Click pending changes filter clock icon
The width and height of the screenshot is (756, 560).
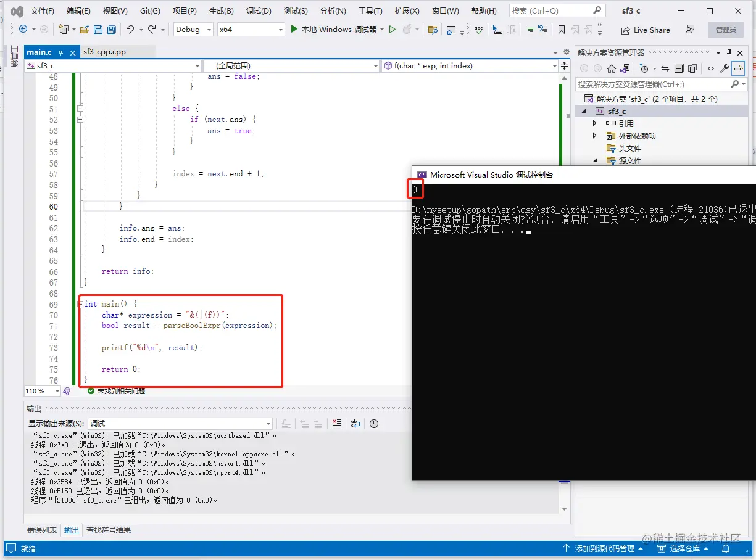pos(644,68)
